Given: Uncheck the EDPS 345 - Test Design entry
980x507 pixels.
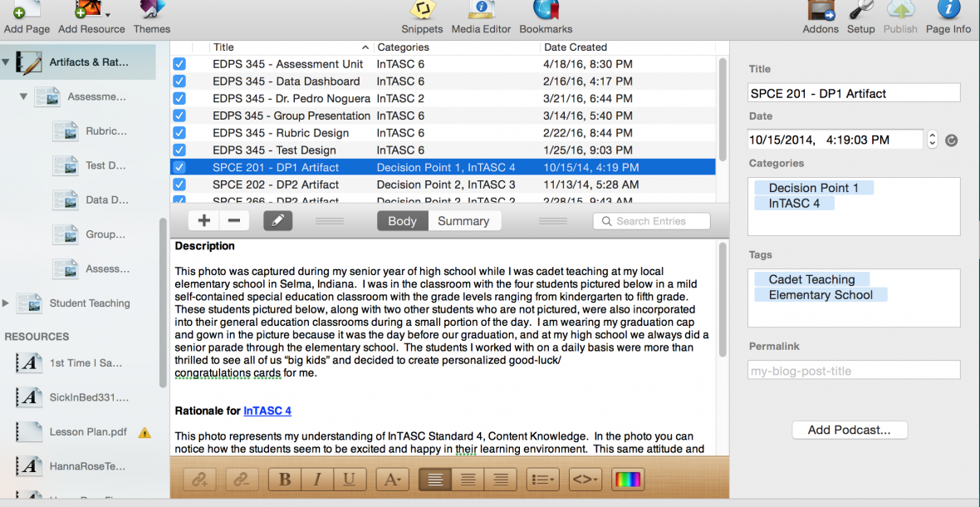Looking at the screenshot, I should tap(179, 150).
